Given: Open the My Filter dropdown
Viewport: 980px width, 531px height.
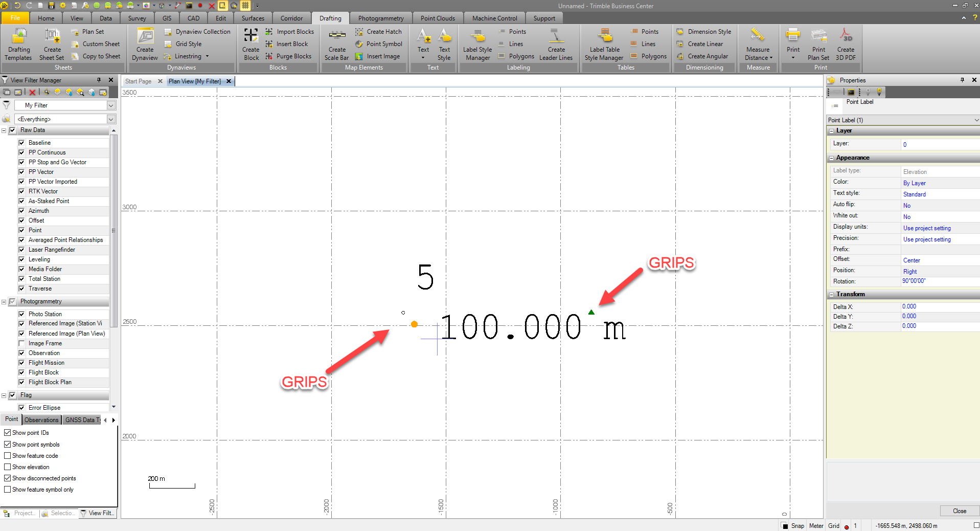Looking at the screenshot, I should click(x=111, y=105).
